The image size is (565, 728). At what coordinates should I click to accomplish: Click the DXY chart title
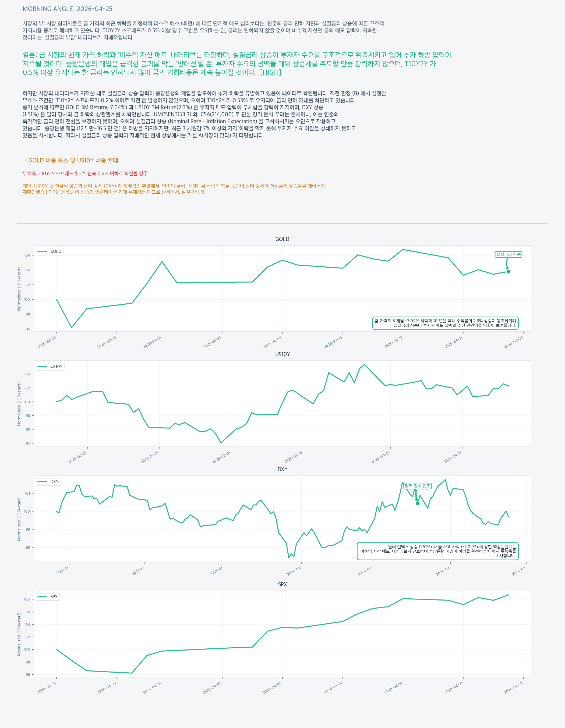(282, 469)
